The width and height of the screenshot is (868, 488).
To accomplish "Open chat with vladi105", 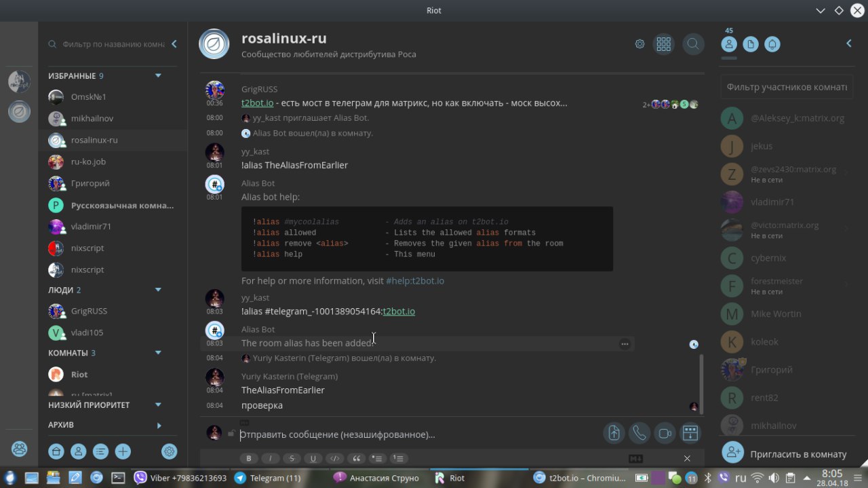I will point(113,333).
